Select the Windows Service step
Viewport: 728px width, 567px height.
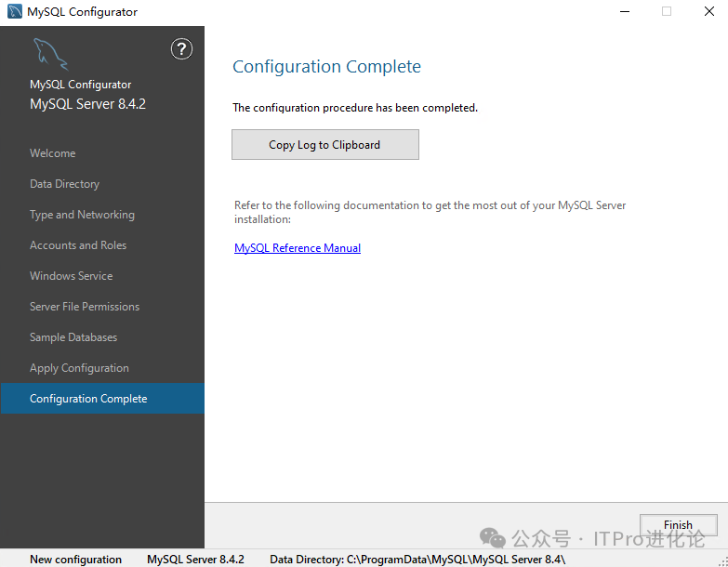coord(71,276)
